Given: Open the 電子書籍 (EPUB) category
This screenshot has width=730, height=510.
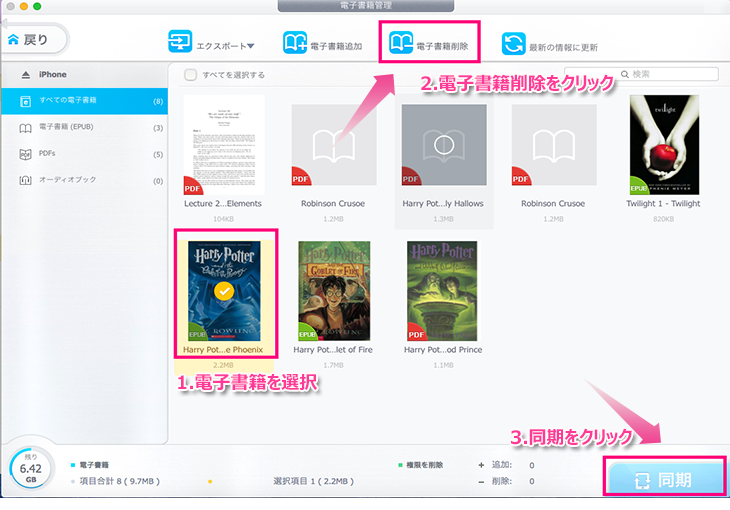Looking at the screenshot, I should (84, 127).
